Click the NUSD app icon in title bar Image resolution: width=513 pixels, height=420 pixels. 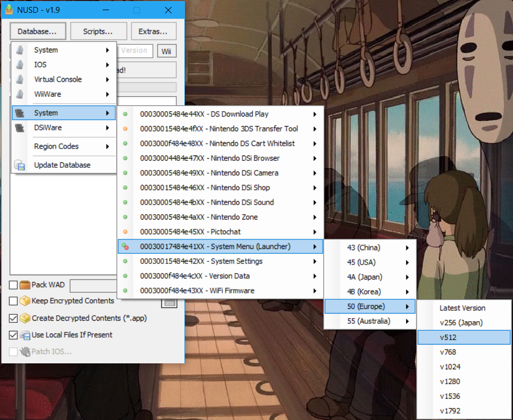9,10
